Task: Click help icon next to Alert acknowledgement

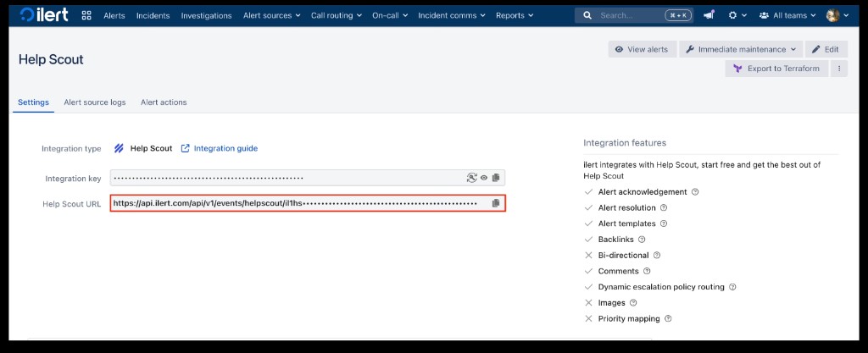Action: click(x=695, y=192)
